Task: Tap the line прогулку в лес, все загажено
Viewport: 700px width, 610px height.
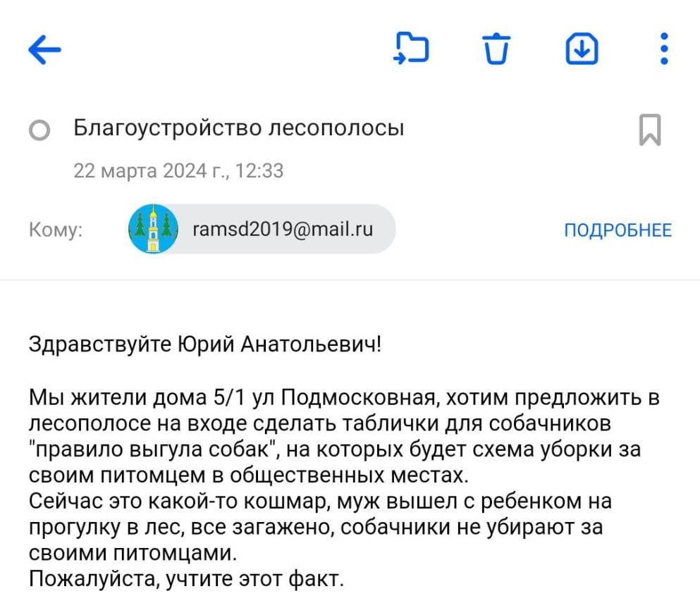Action: coord(315,528)
